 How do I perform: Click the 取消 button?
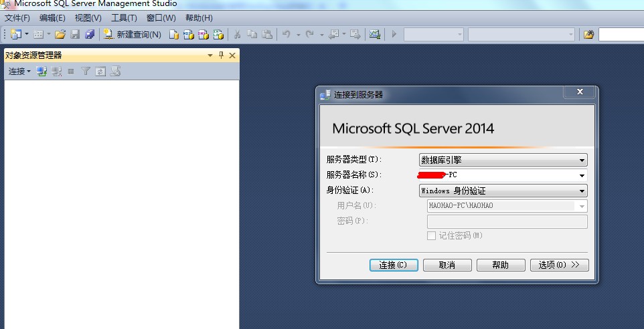[447, 265]
